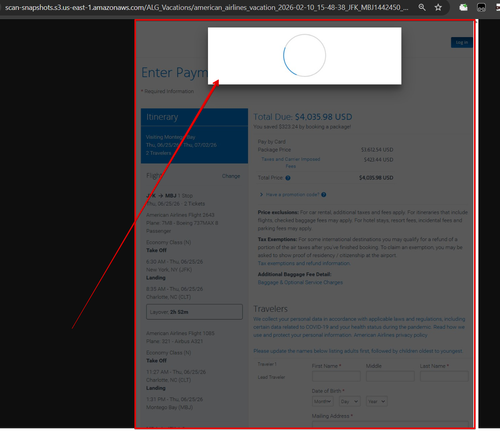Bookmark this page with the star icon

438,7
